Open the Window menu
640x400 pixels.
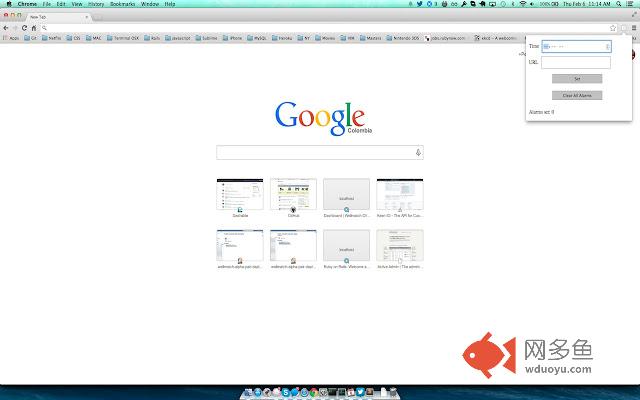pyautogui.click(x=150, y=4)
